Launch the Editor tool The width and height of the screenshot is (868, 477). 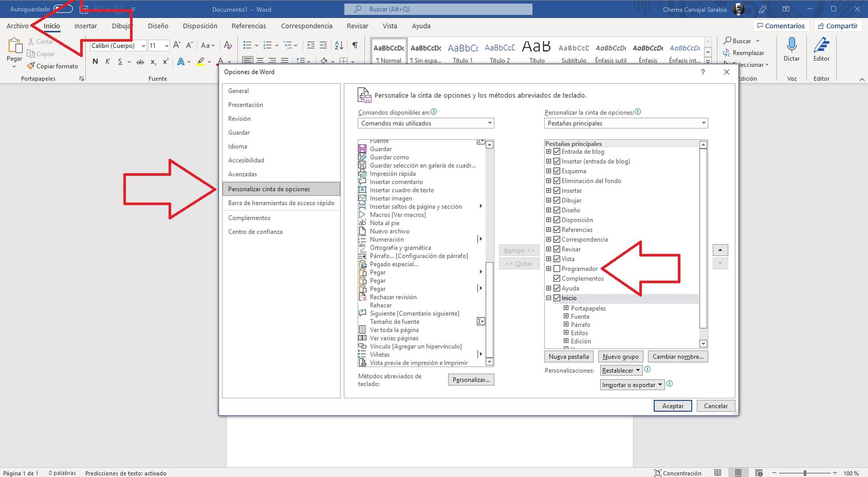(821, 50)
